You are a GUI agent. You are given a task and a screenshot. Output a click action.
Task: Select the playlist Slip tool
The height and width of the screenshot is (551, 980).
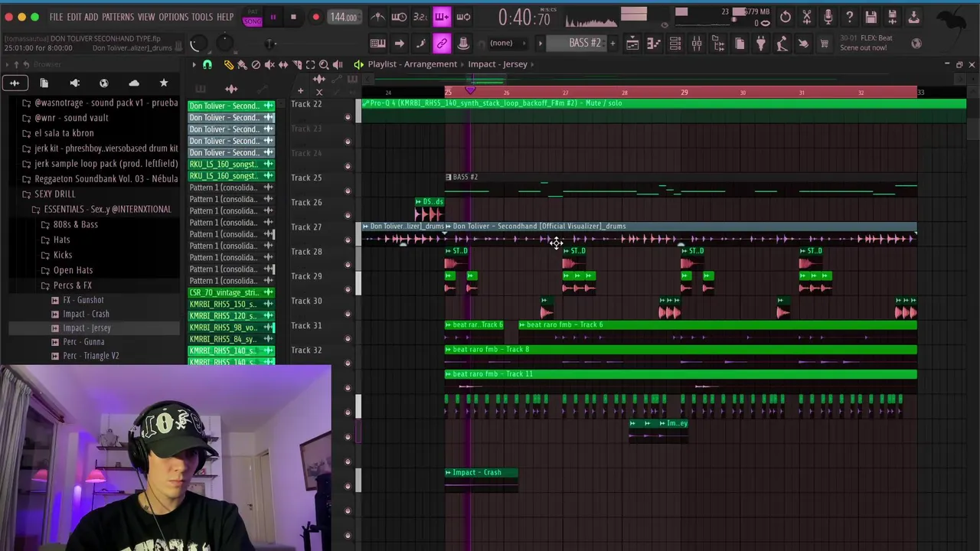click(x=283, y=65)
